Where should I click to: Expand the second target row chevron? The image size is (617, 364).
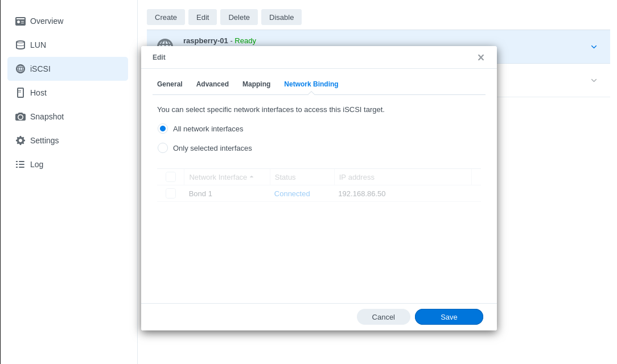pos(594,80)
